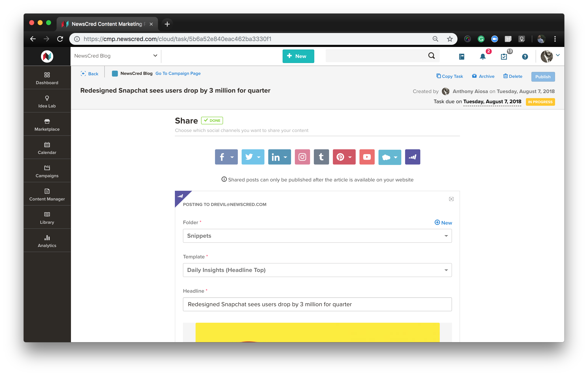Open the Calendar sidebar item

pos(47,148)
